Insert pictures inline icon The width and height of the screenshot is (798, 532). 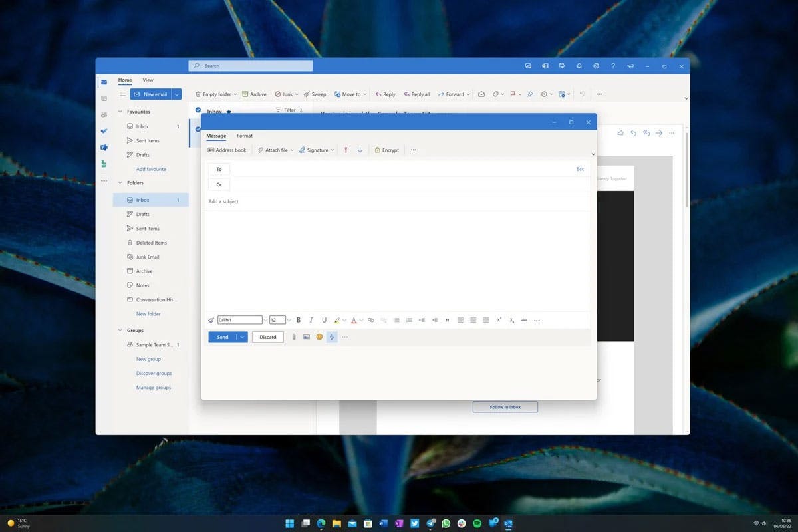(307, 337)
